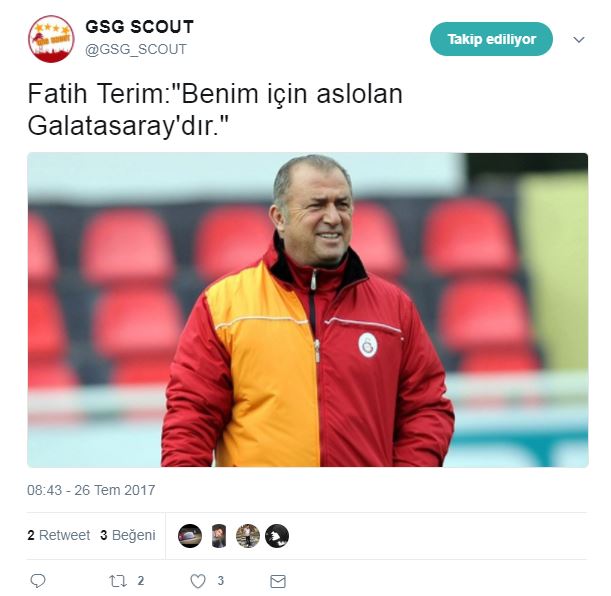This screenshot has width=611, height=596.
Task: Retweet using the arrows icon
Action: 118,581
